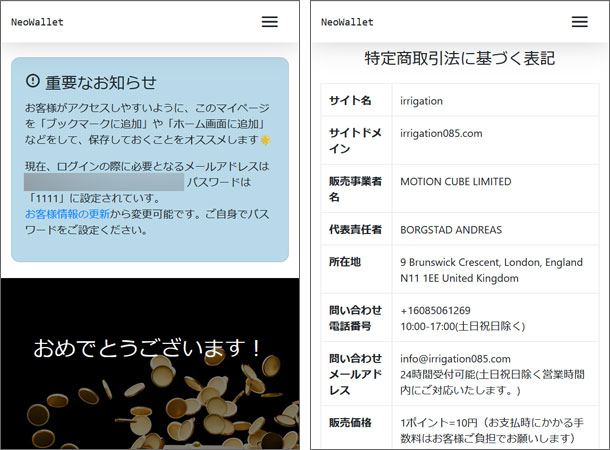Tap the おめでとうございます！ banner text

[149, 348]
